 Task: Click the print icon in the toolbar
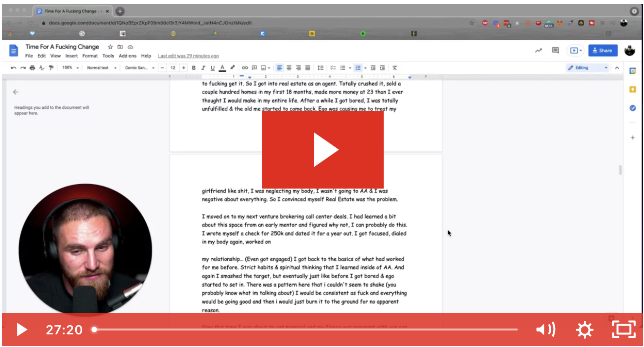point(32,68)
